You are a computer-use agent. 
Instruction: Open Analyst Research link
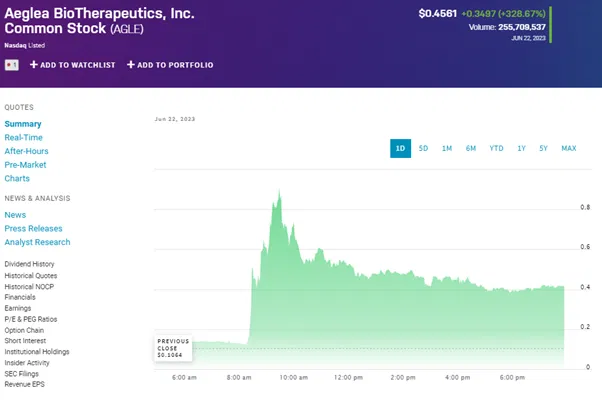pyautogui.click(x=37, y=242)
